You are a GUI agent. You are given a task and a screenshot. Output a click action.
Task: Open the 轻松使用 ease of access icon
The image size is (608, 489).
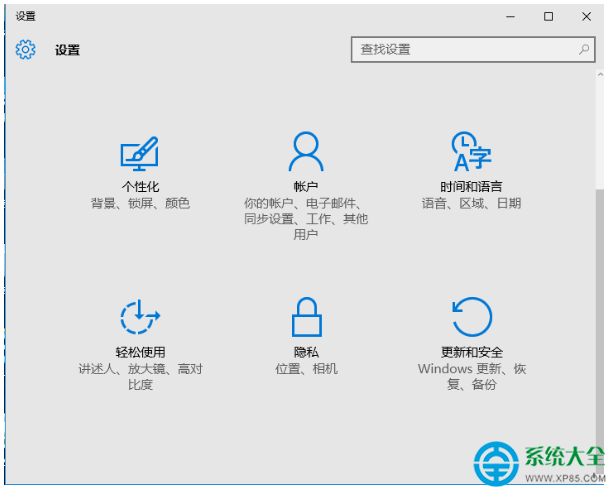point(140,317)
